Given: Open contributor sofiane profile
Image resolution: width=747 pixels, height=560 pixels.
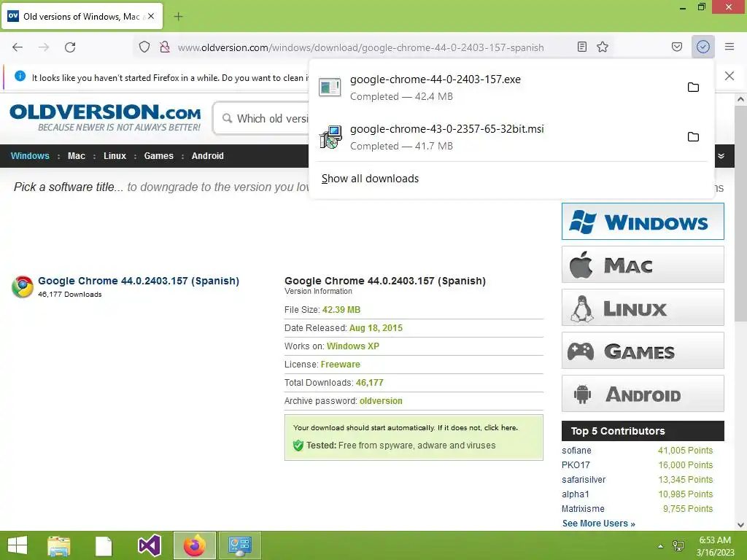Looking at the screenshot, I should [576, 451].
